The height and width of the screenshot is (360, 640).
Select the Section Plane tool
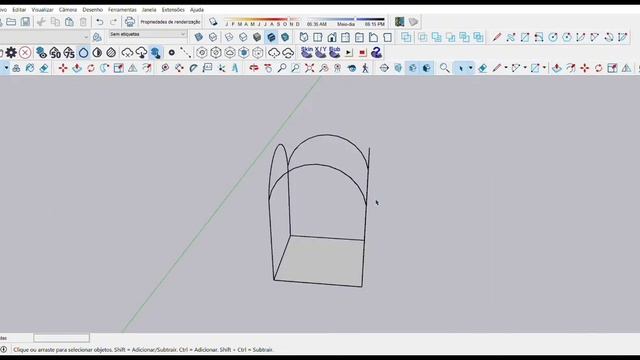(x=384, y=68)
